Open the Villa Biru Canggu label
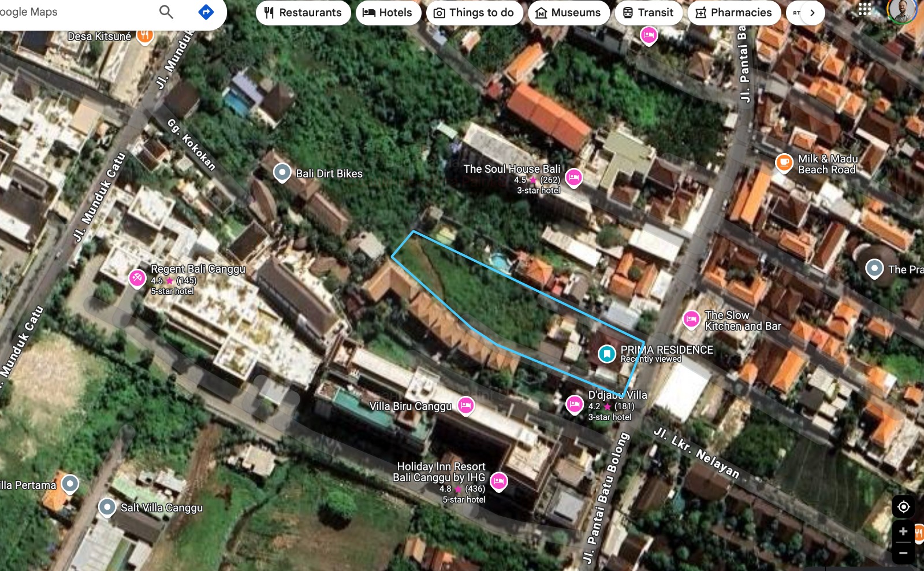 tap(411, 406)
